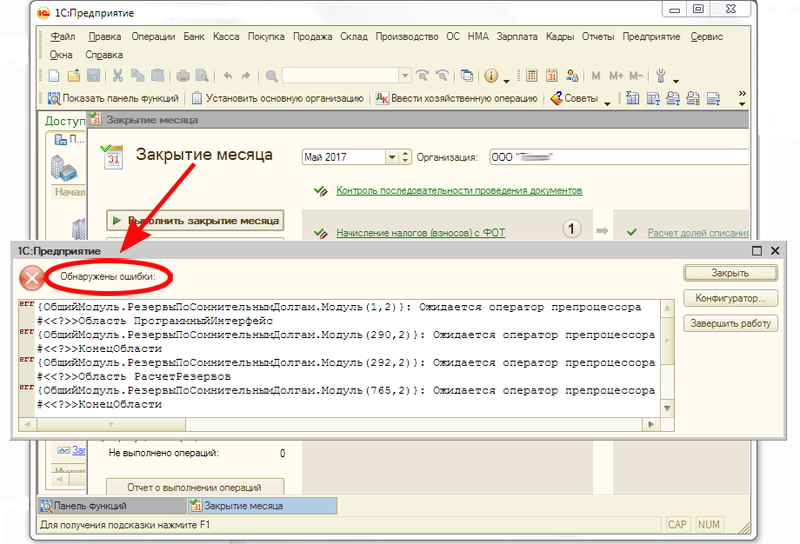The width and height of the screenshot is (800, 544).
Task: Click the Save diskette icon
Action: click(x=93, y=76)
